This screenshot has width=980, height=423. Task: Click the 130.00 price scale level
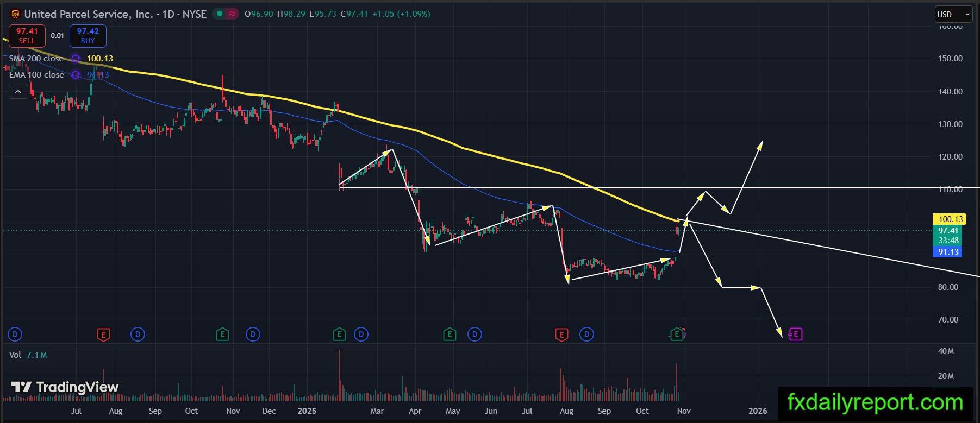950,124
